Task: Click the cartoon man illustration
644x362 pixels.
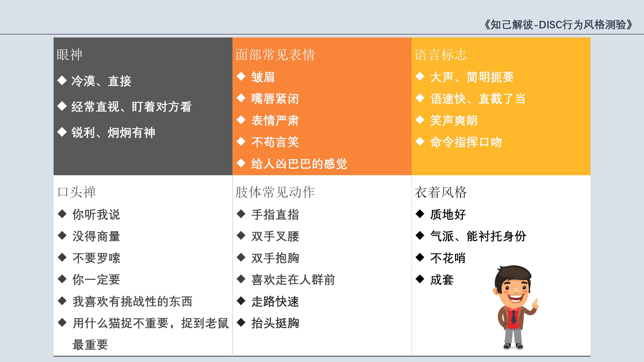Action: point(515,307)
